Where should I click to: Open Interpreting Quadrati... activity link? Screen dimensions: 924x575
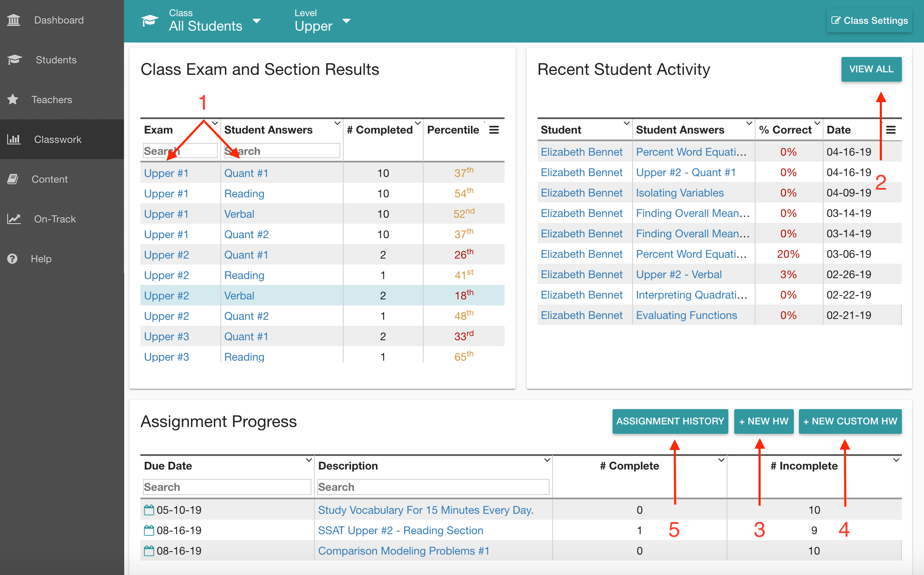pos(692,295)
